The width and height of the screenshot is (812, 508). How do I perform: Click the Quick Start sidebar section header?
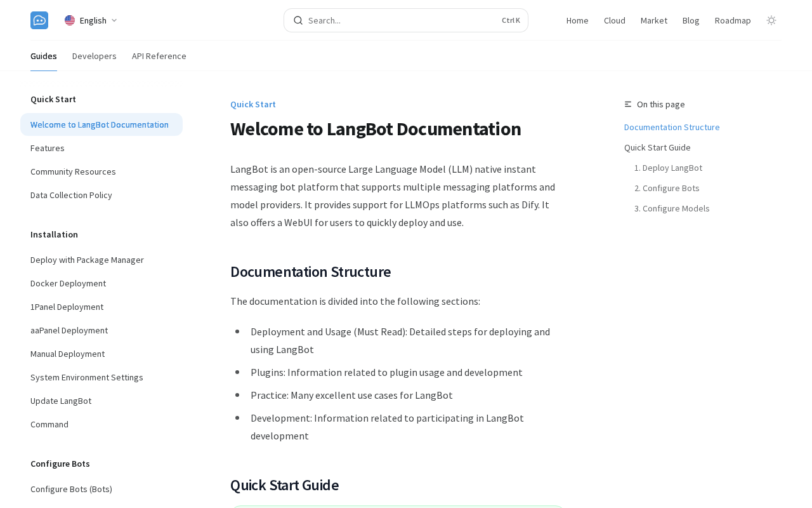tap(53, 99)
